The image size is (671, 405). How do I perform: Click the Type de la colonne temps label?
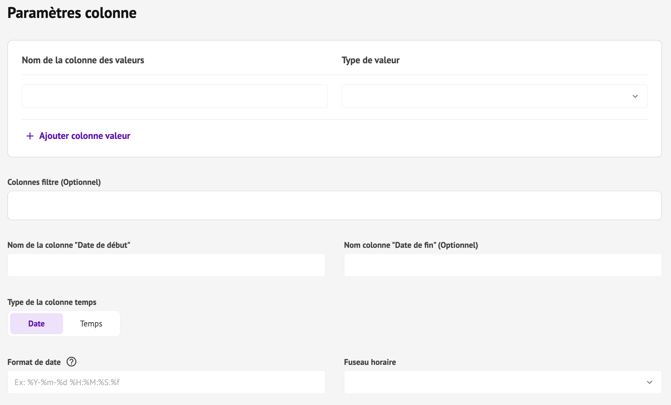[x=52, y=302]
